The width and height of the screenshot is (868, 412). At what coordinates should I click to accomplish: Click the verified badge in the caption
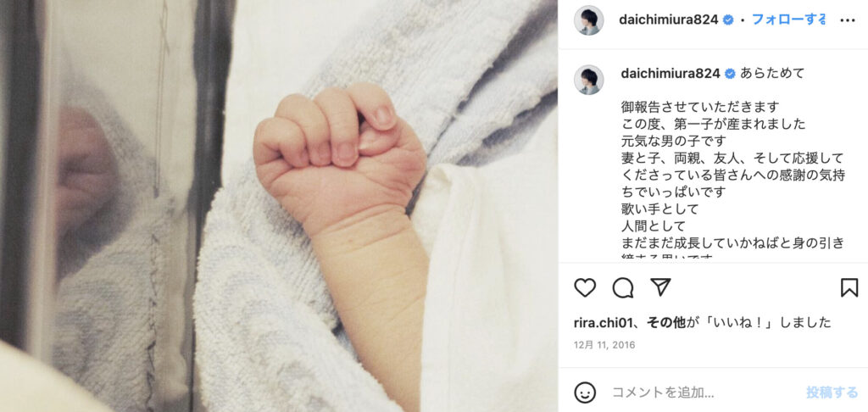[x=730, y=74]
